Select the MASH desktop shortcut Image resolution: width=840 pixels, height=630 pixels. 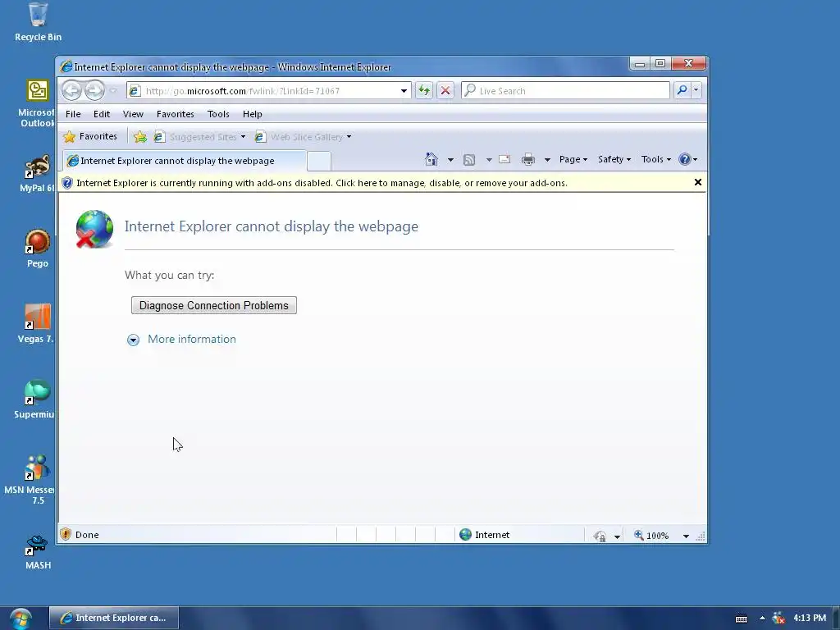point(38,552)
